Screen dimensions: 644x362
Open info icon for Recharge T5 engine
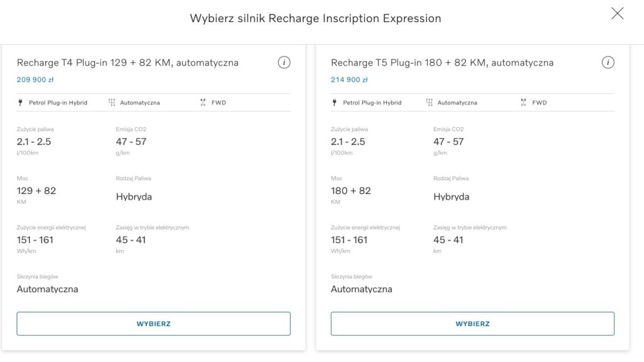pyautogui.click(x=608, y=62)
